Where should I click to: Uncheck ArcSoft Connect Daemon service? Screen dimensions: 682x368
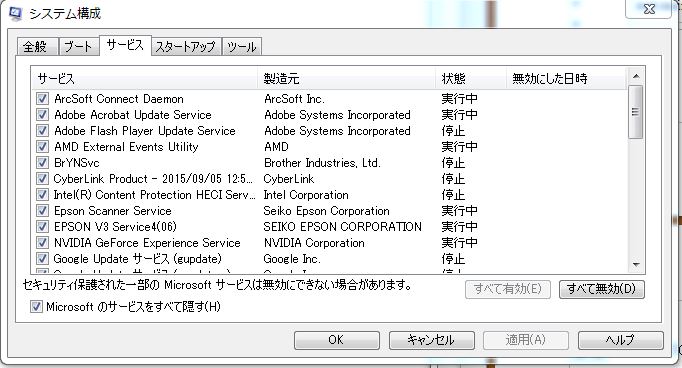[42, 99]
